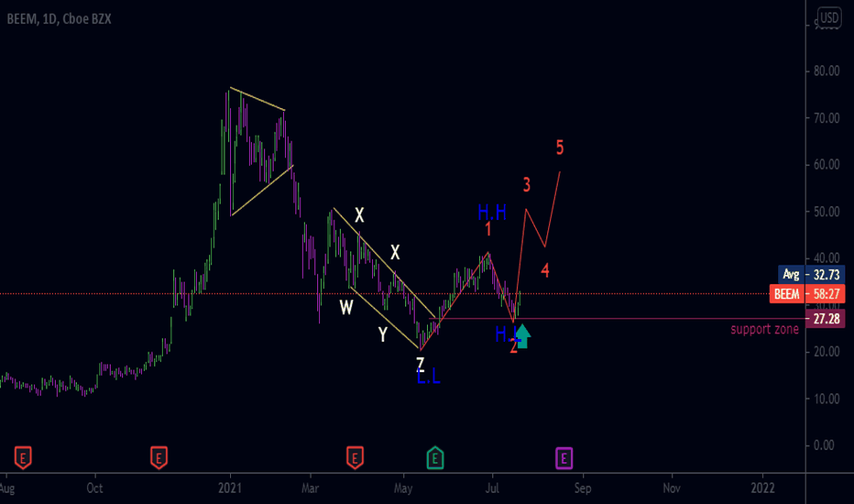Click the blue H.H label
854x504 pixels.
pyautogui.click(x=492, y=212)
